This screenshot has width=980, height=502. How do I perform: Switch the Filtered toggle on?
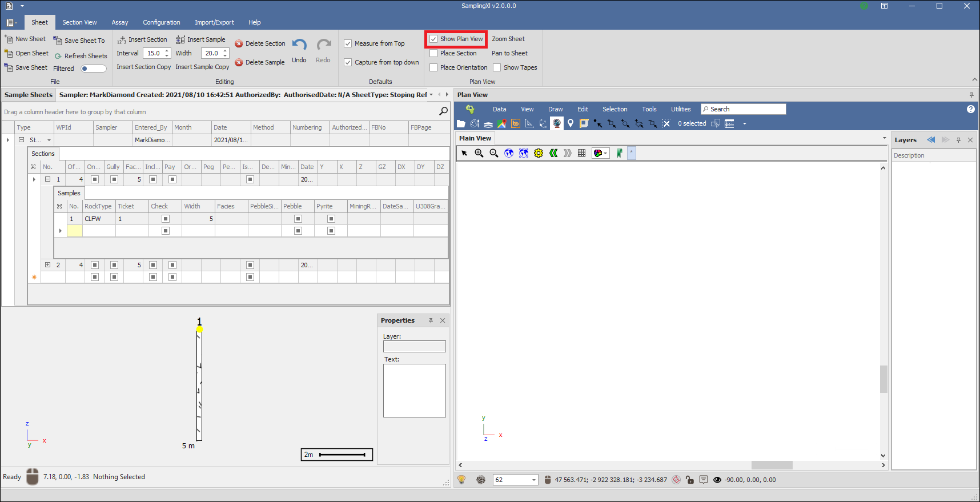pos(94,69)
